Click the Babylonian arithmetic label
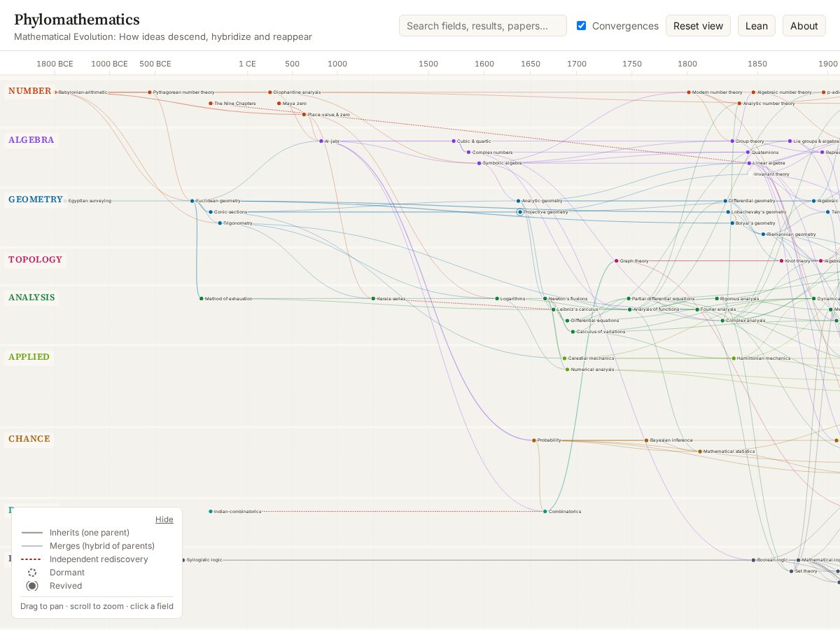 click(x=83, y=92)
